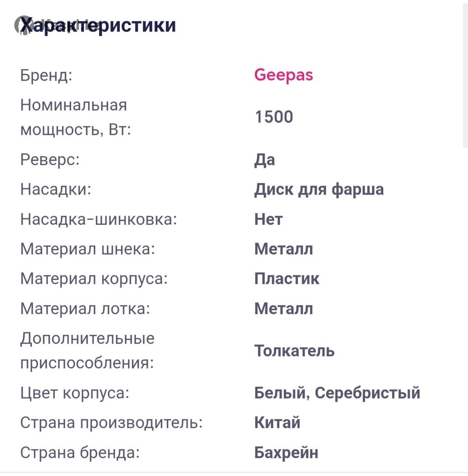The width and height of the screenshot is (468, 476).
Task: Select the Материал лотка label
Action: tap(85, 308)
